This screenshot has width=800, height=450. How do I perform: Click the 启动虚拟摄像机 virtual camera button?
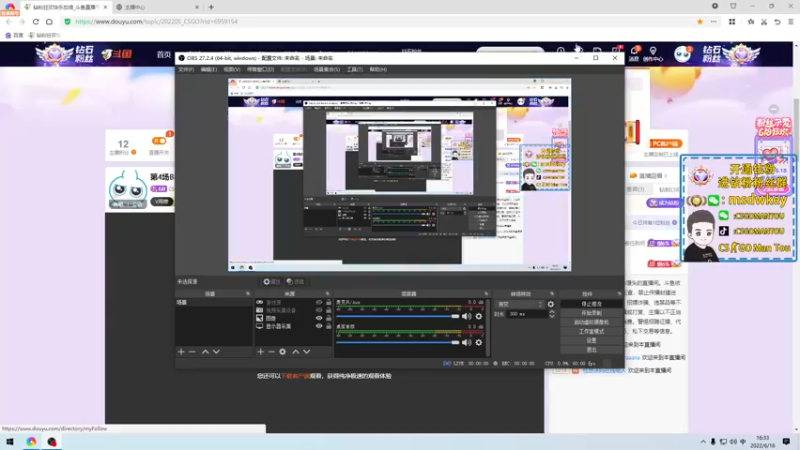pyautogui.click(x=591, y=322)
